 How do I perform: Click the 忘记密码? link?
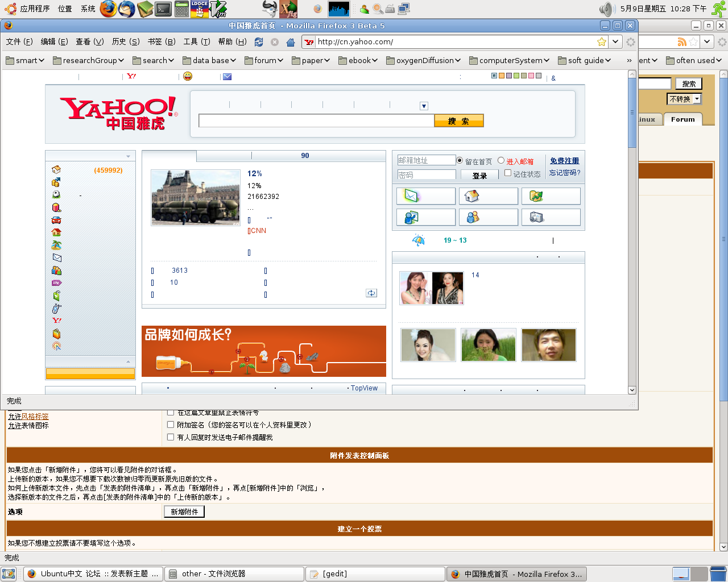(x=565, y=173)
